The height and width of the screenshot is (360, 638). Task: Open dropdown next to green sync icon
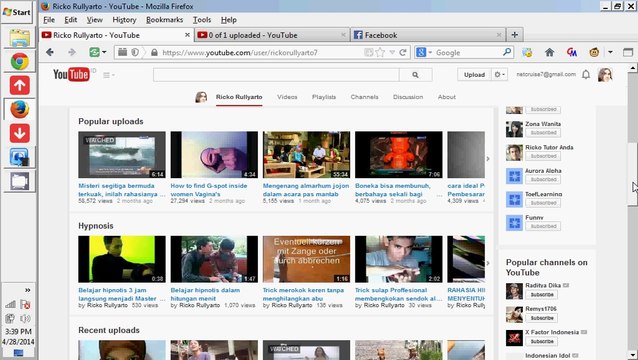[x=104, y=52]
